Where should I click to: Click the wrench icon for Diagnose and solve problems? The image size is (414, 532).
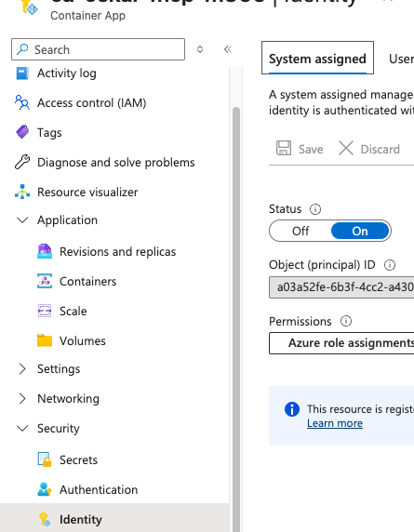[x=22, y=162]
